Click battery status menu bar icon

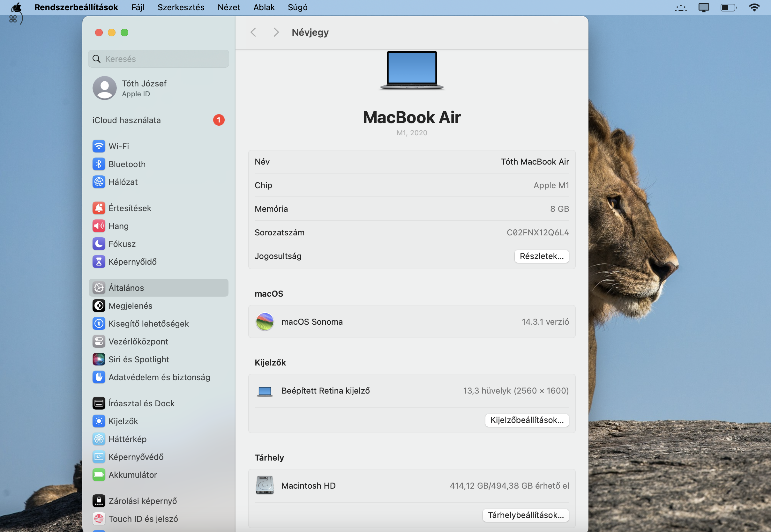[x=728, y=7]
